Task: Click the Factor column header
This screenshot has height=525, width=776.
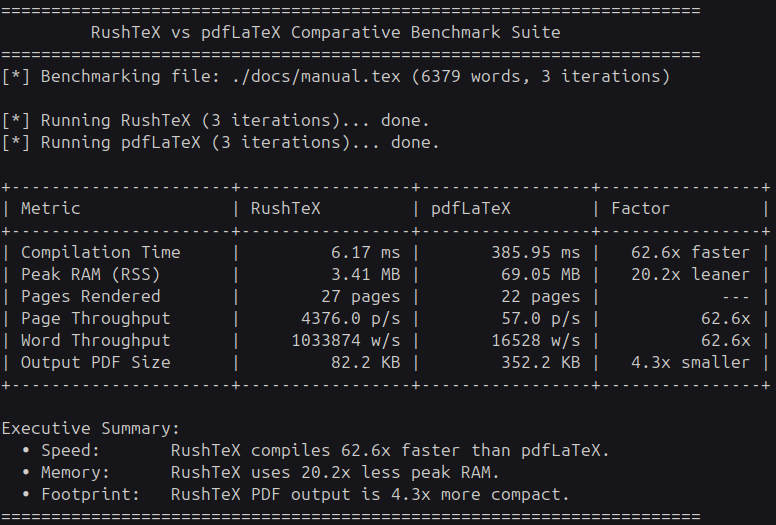Action: pyautogui.click(x=640, y=209)
